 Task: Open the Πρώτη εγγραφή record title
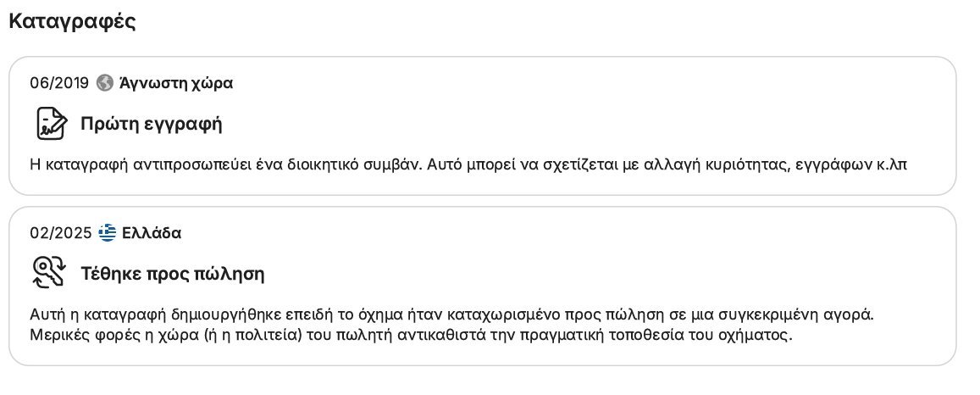pyautogui.click(x=152, y=125)
